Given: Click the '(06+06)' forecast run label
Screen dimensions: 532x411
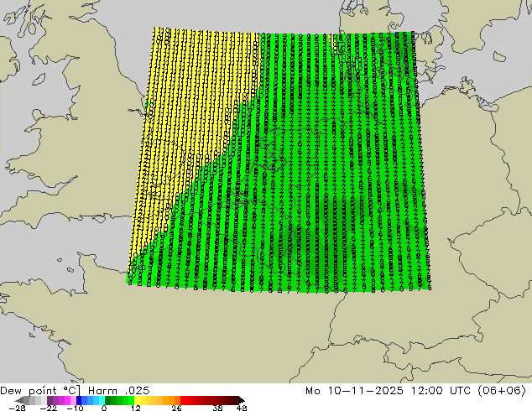Looking at the screenshot, I should tap(502, 391).
